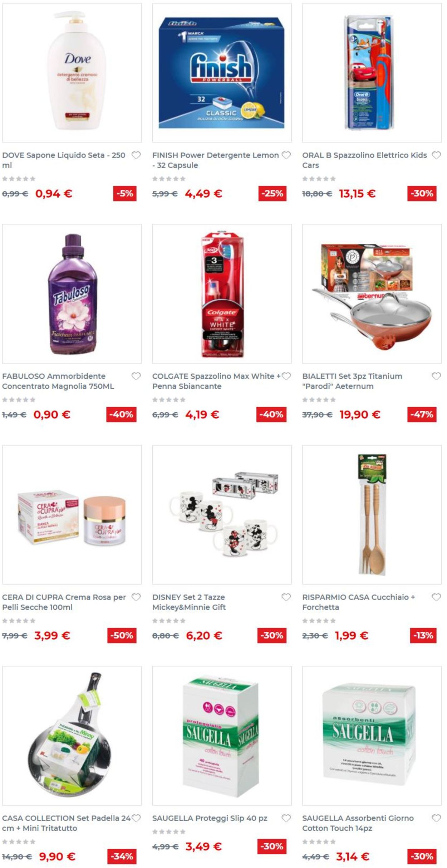Click heart icon for ORAL B Spazzolino Kids
Viewport: 447px width, 868px height.
pyautogui.click(x=436, y=155)
